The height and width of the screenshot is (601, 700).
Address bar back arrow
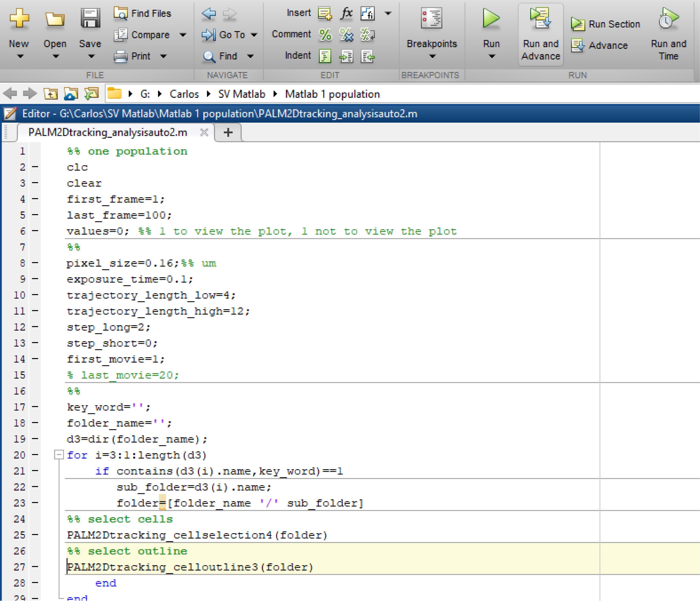click(10, 93)
